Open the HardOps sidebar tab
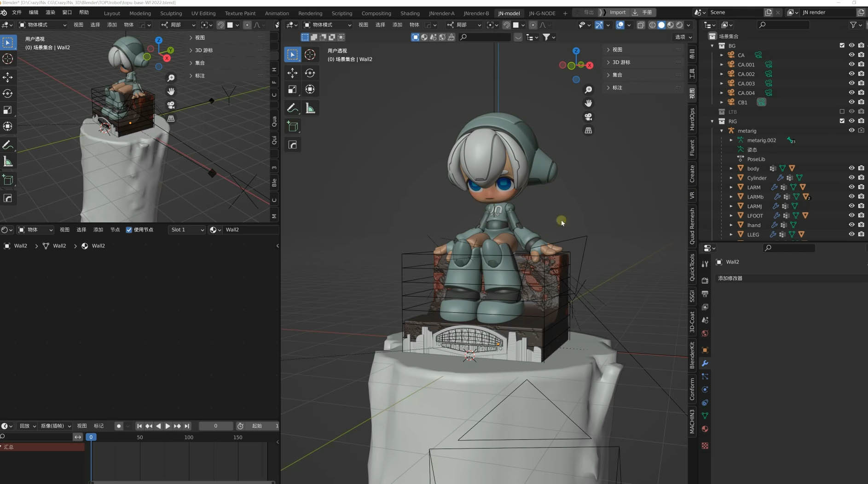The height and width of the screenshot is (484, 868). pos(692,119)
